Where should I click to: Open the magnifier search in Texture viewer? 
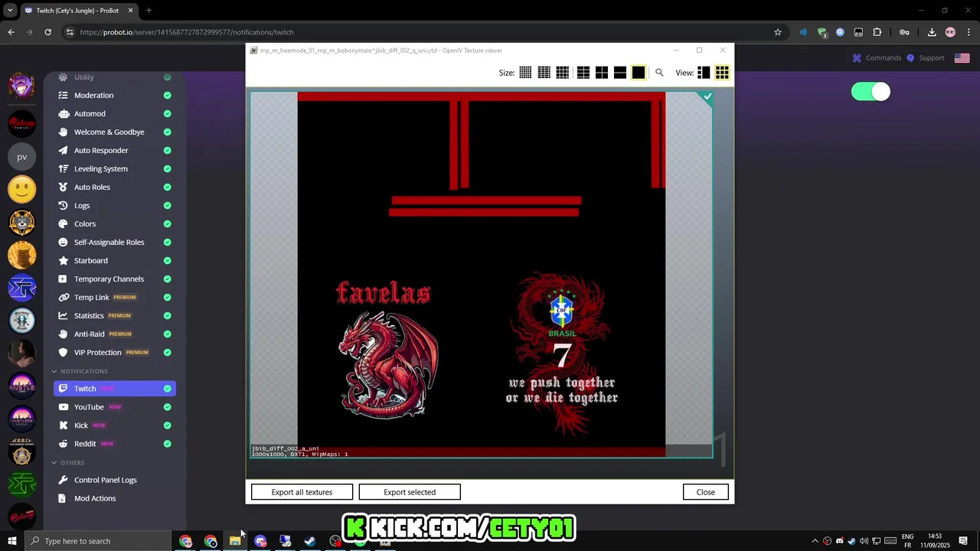coord(659,73)
